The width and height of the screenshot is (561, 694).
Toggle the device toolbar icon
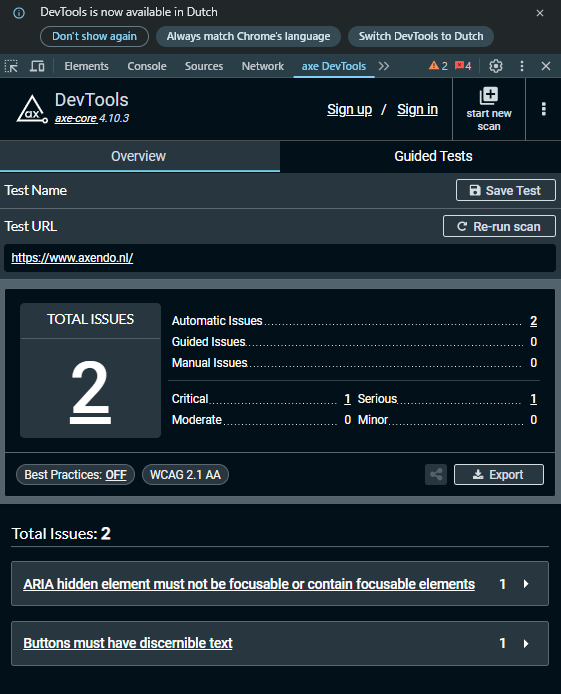[x=37, y=66]
